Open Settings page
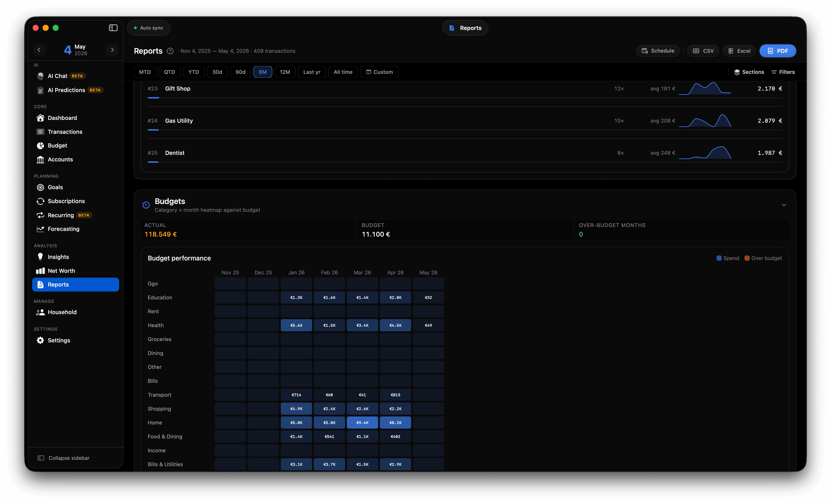Image resolution: width=831 pixels, height=504 pixels. pyautogui.click(x=76, y=340)
